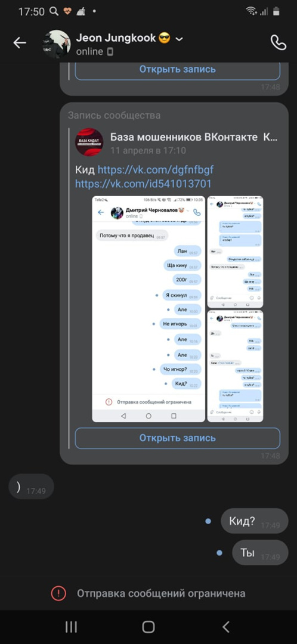Open the bottom-right small screenshot thumbnail
This screenshot has width=297, height=644.
(236, 366)
